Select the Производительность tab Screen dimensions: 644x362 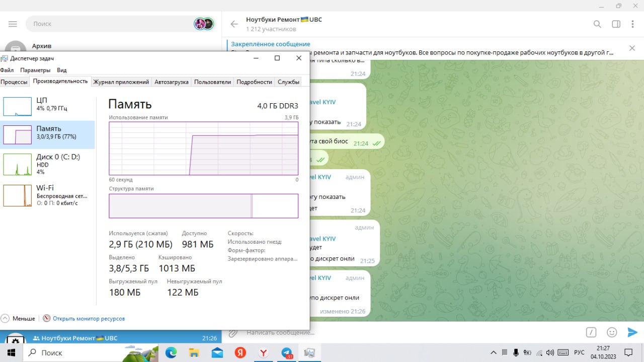click(60, 82)
